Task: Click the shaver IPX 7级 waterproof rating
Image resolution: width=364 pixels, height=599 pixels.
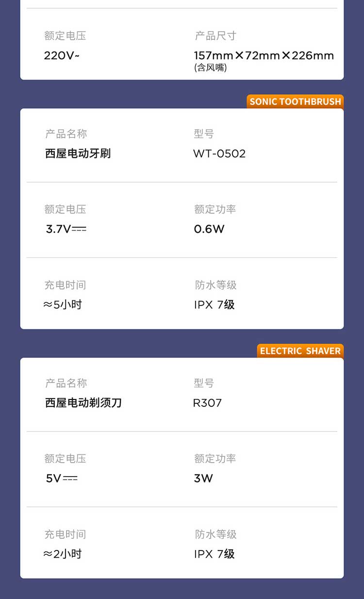Action: click(214, 554)
